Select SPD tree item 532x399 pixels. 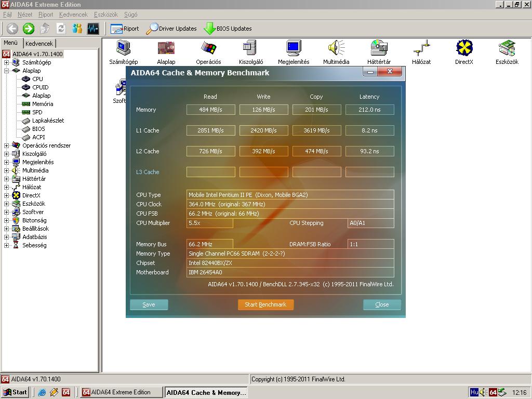click(37, 112)
